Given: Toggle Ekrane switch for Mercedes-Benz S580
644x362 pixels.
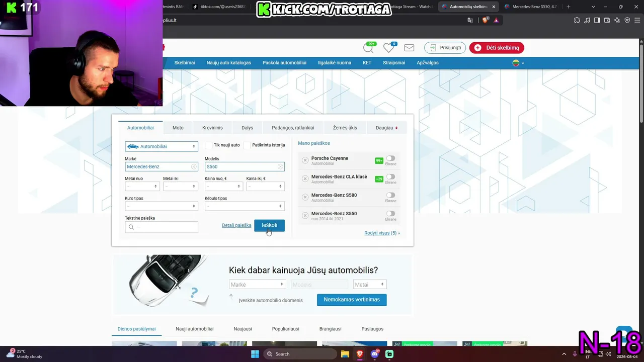Looking at the screenshot, I should [x=390, y=195].
